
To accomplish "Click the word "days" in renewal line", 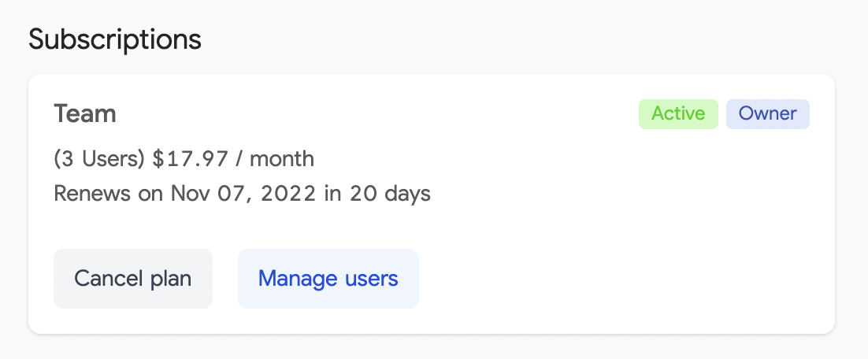I will 406,194.
